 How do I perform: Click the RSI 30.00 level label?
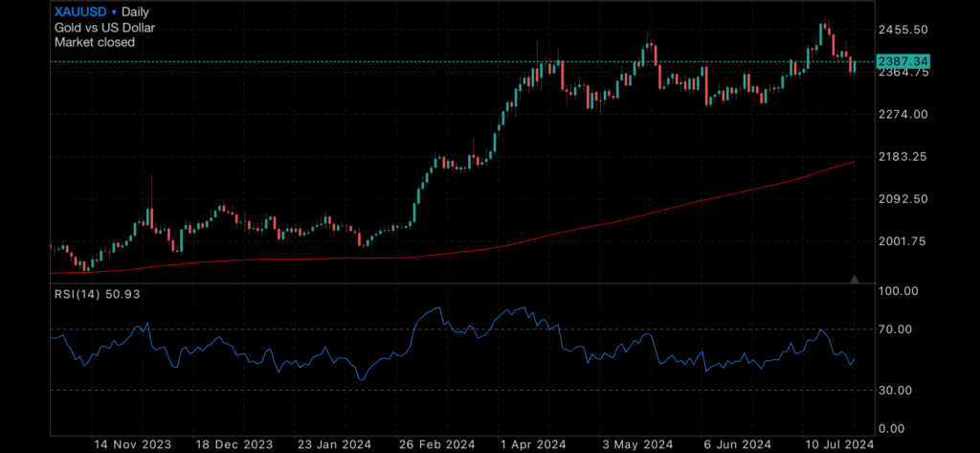point(896,391)
